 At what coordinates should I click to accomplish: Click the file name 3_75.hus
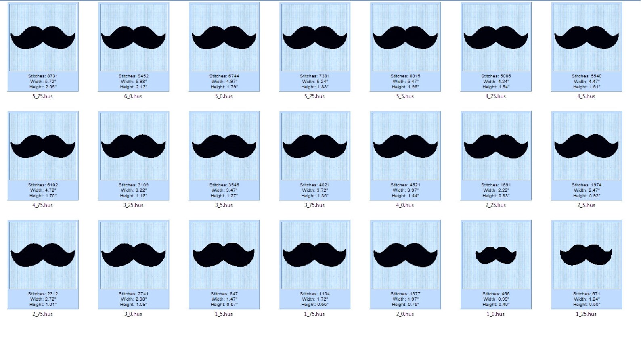(x=314, y=205)
